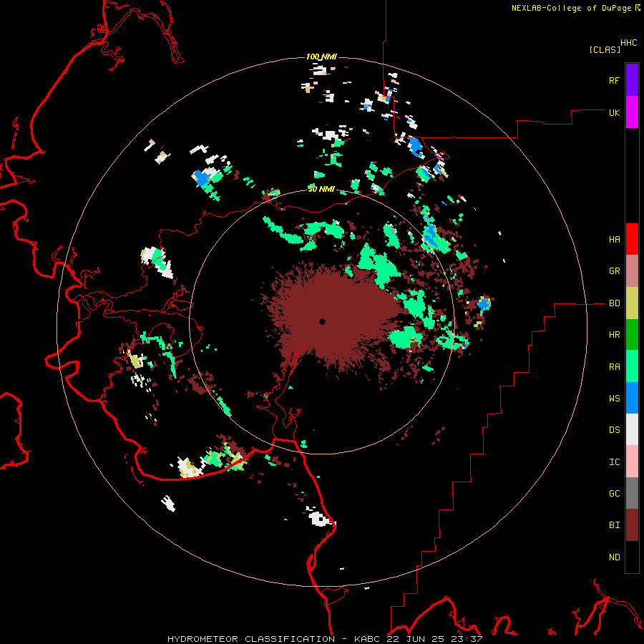Screen dimensions: 644x644
Task: Click the 50 NMI range ring label
Action: coord(321,189)
